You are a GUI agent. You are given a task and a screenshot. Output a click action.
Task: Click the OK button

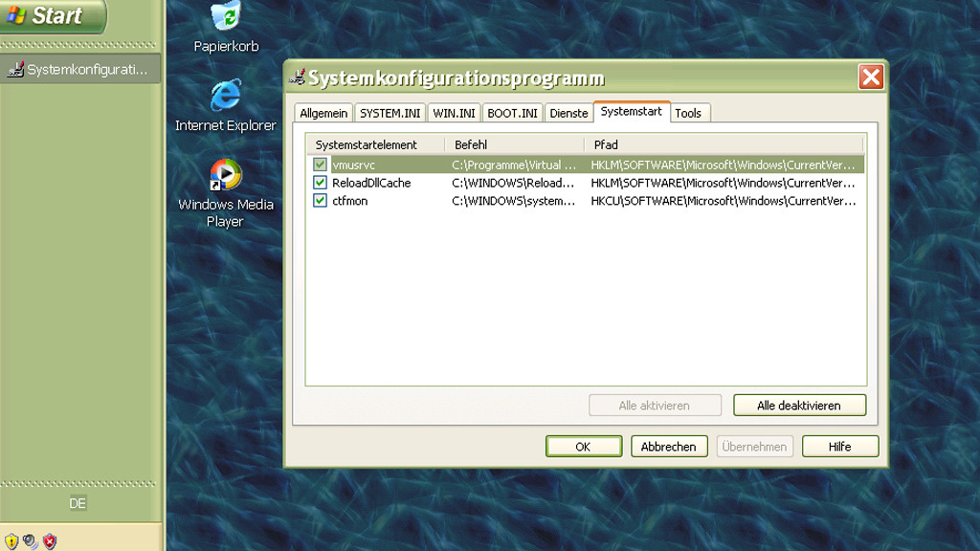pyautogui.click(x=584, y=447)
